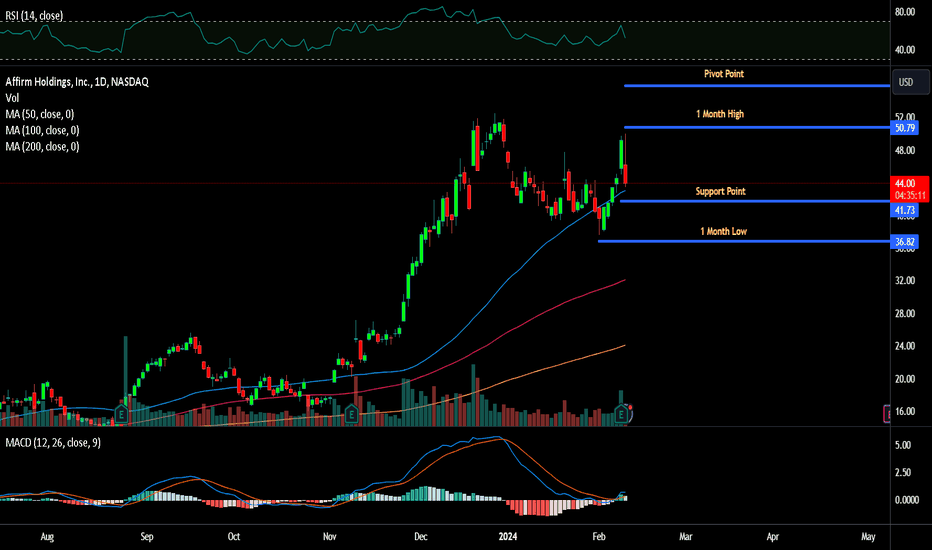Screen dimensions: 932x550
Task: Click the 0.0000 MACD scale value
Action: (x=907, y=500)
